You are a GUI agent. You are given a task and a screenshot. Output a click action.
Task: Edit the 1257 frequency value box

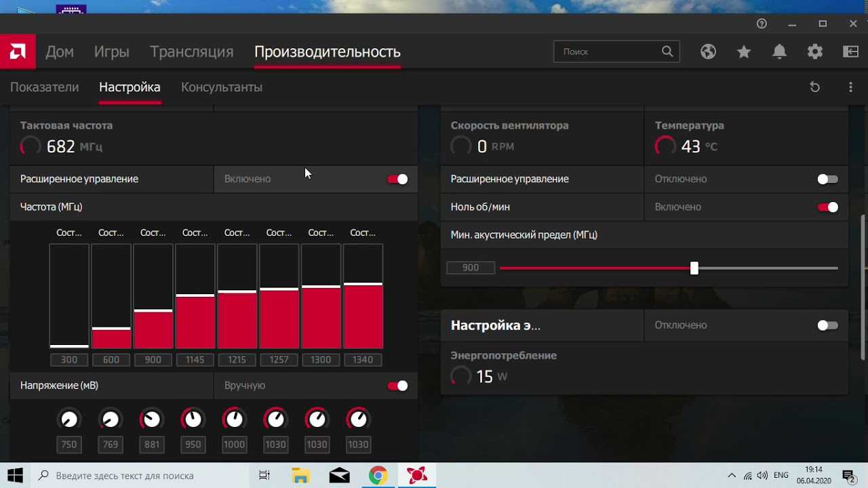click(279, 360)
